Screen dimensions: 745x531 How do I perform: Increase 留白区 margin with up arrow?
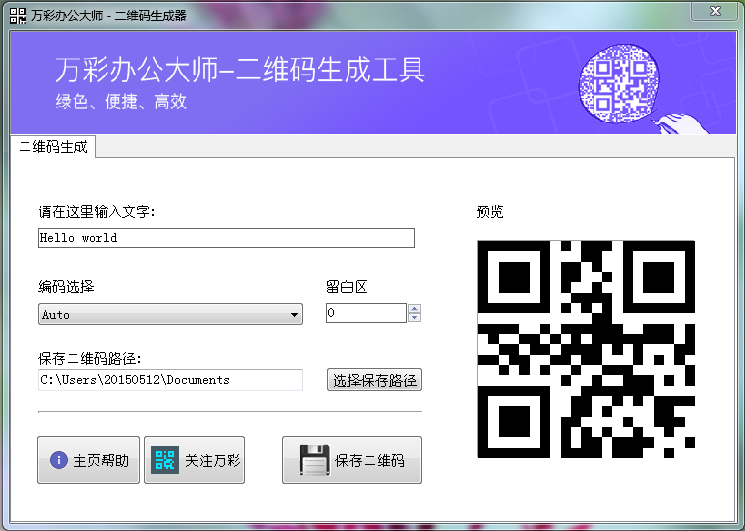[x=414, y=308]
